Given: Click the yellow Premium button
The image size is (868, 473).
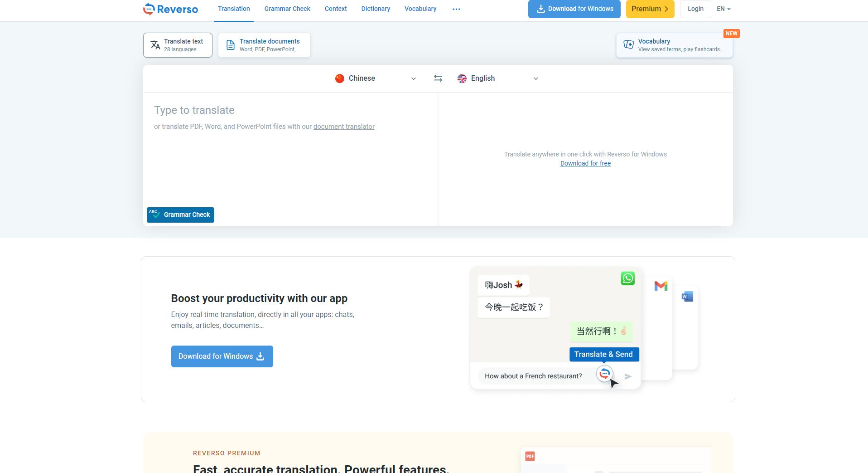Looking at the screenshot, I should [x=650, y=9].
